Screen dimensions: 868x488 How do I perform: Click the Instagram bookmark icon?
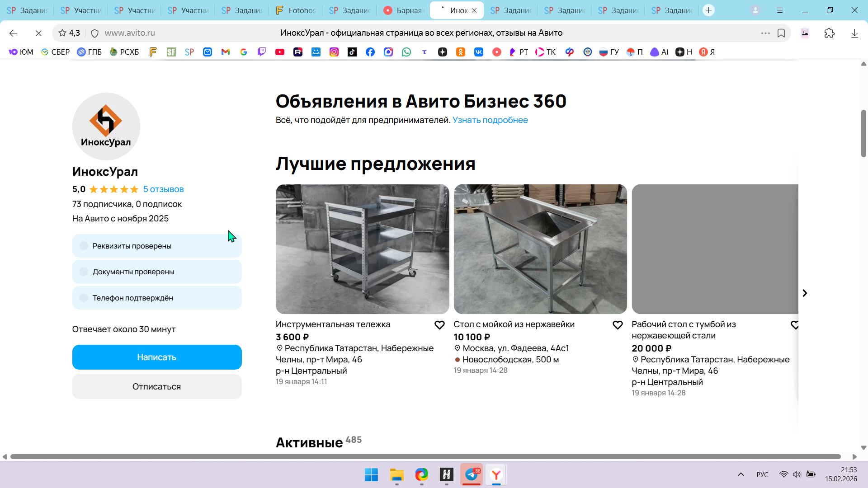pos(334,52)
